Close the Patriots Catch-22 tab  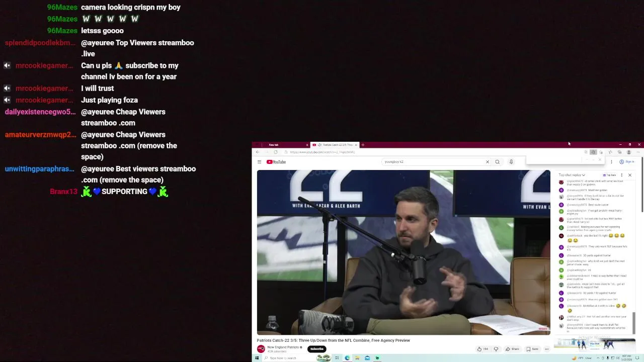click(356, 145)
